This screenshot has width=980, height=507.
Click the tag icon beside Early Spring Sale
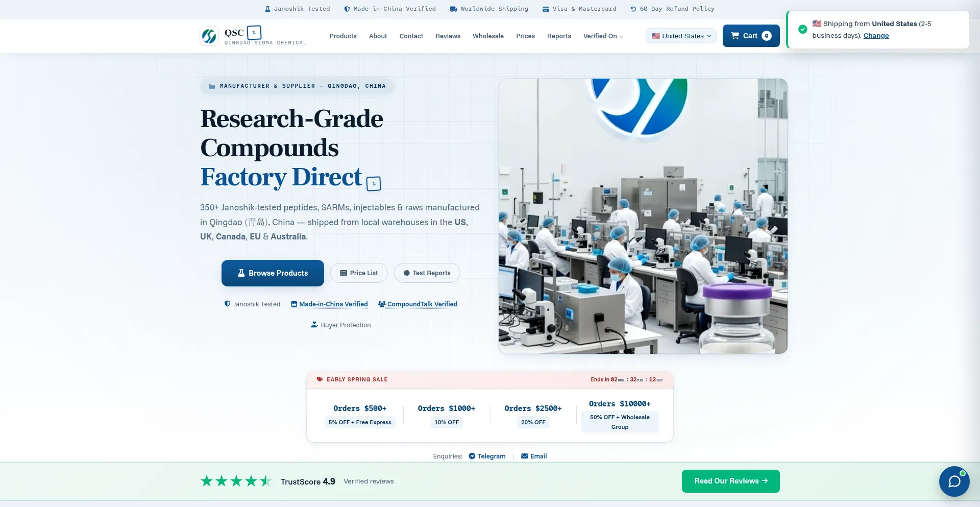(x=320, y=379)
